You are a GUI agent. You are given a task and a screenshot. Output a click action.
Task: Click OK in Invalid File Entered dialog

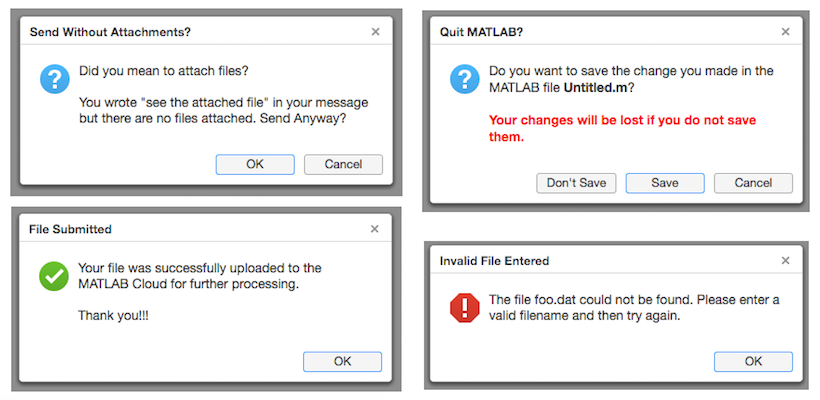(x=753, y=361)
